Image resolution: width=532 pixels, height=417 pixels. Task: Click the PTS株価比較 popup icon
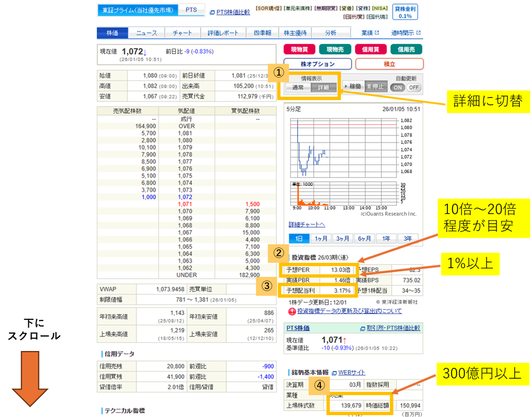click(212, 13)
